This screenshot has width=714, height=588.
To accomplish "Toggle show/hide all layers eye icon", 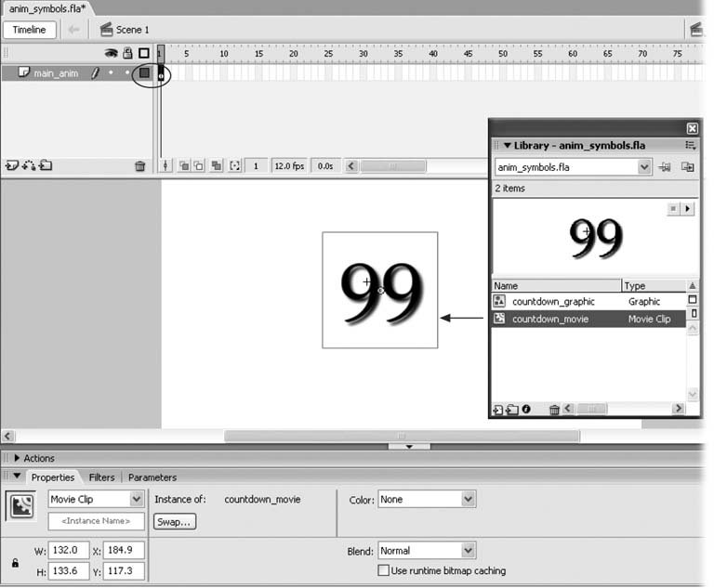I will tap(111, 54).
